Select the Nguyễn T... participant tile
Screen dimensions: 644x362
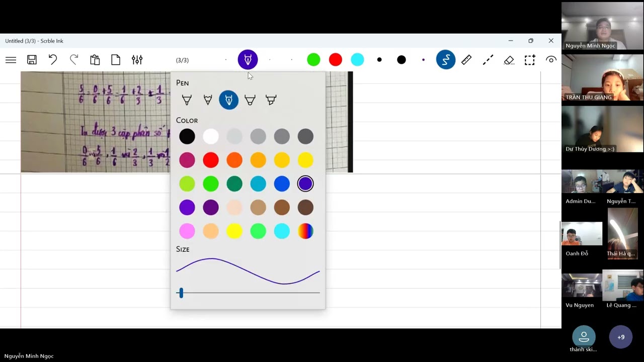(x=623, y=187)
